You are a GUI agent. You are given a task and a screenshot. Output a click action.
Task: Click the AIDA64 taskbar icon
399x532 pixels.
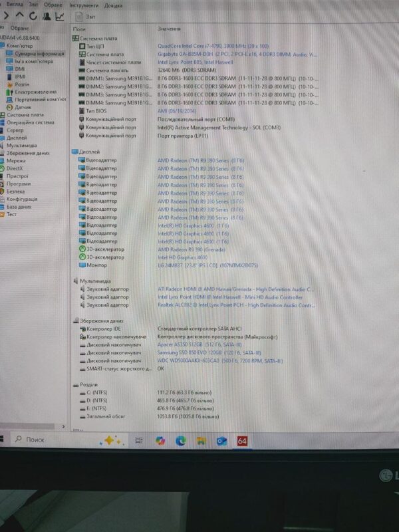click(x=241, y=440)
